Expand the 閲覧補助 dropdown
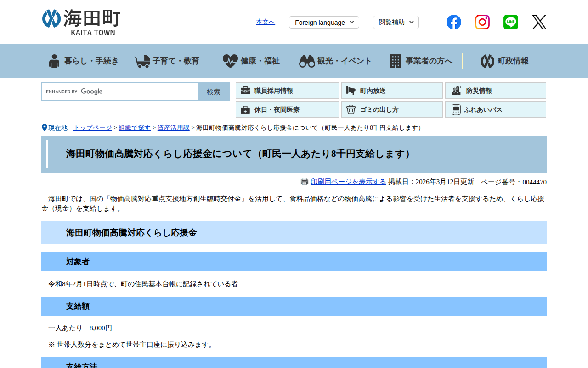The height and width of the screenshot is (368, 588). 396,22
